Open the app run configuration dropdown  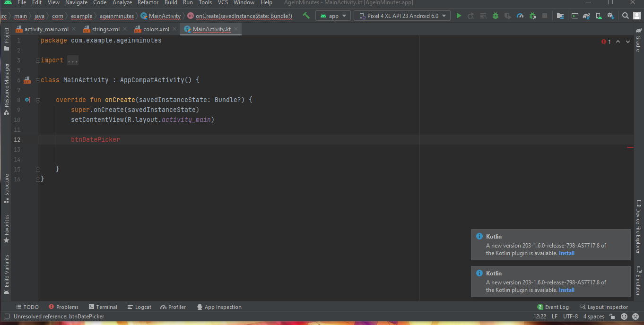(333, 16)
